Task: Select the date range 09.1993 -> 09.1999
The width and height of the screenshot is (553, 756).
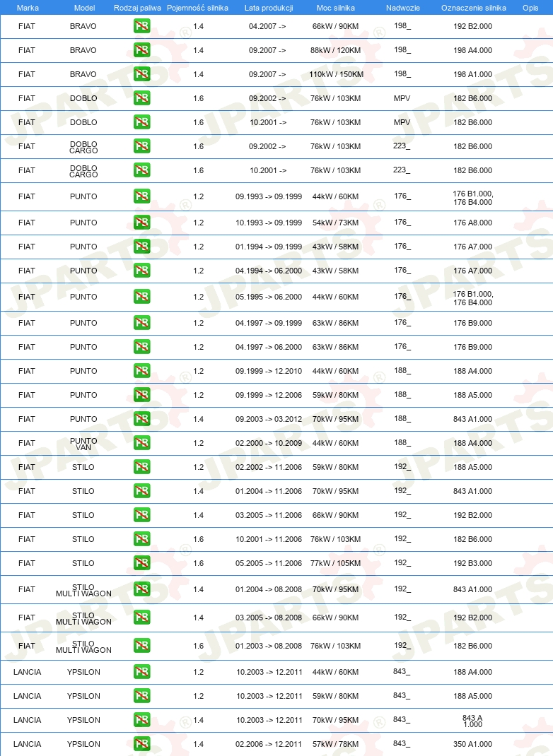Action: (269, 196)
